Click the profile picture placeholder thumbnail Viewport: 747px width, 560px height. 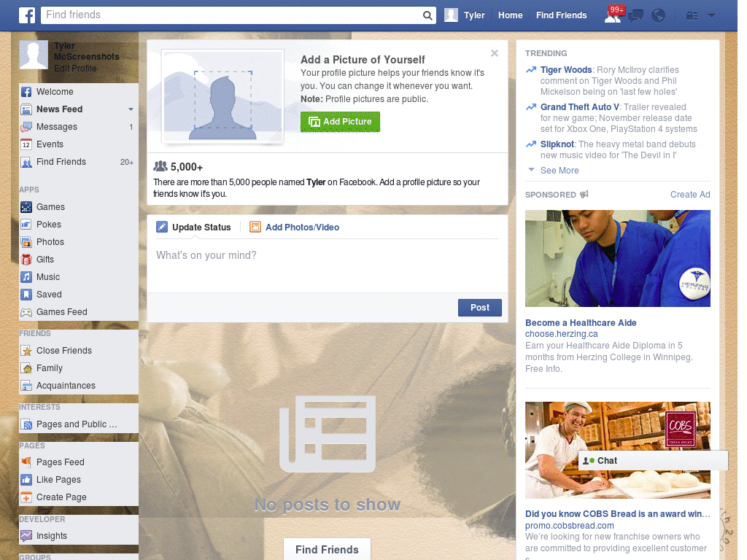point(222,96)
